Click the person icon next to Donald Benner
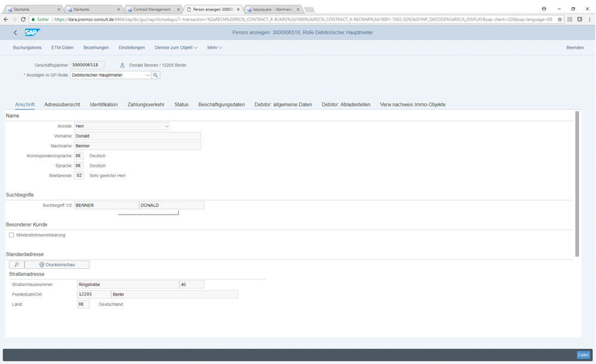This screenshot has width=596, height=364. point(122,65)
